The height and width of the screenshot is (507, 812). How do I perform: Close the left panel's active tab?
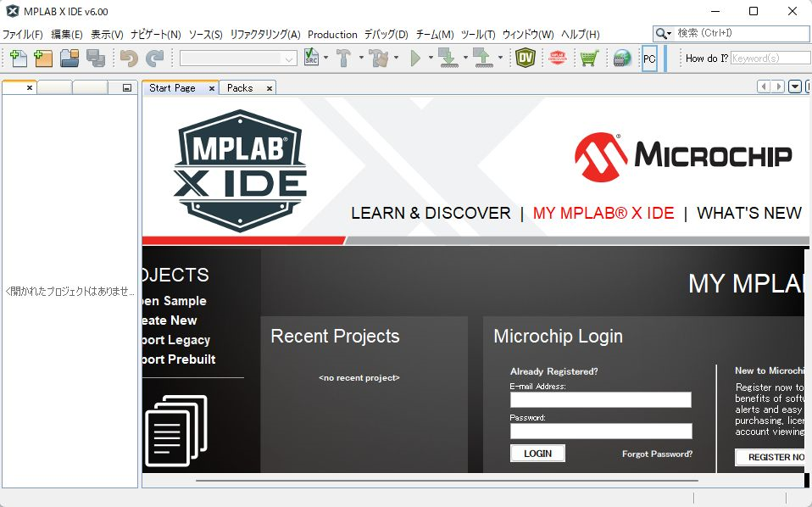click(x=30, y=88)
